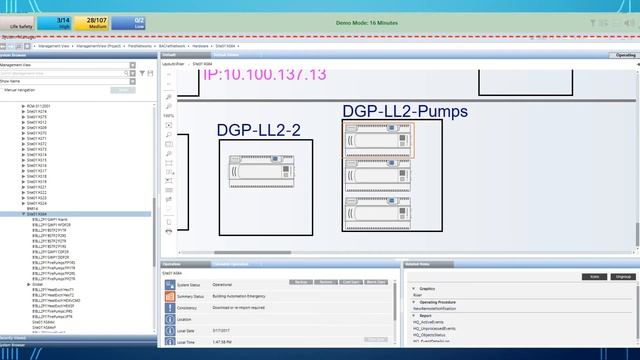
Task: Collapse the Graphics group in Related Items
Action: click(413, 289)
